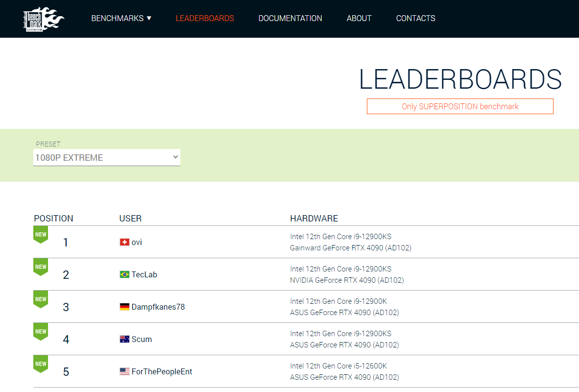The width and height of the screenshot is (579, 392).
Task: Open user TecLab's entry
Action: [145, 274]
